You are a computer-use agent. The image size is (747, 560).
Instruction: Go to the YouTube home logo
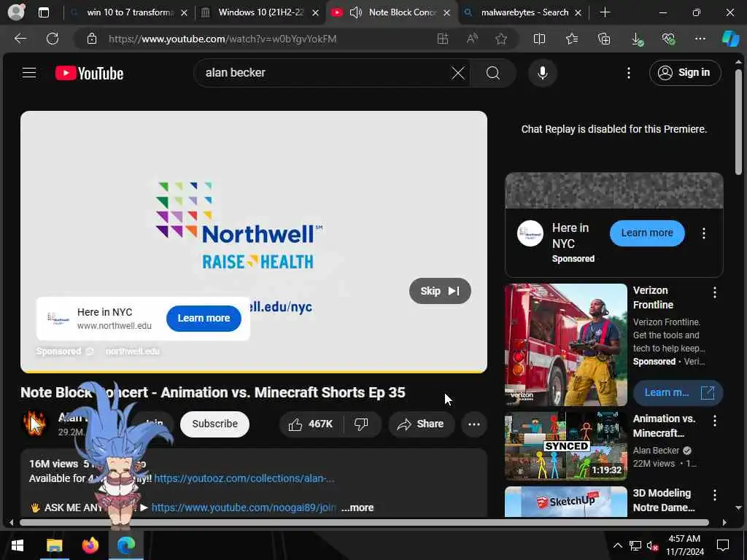pyautogui.click(x=89, y=73)
